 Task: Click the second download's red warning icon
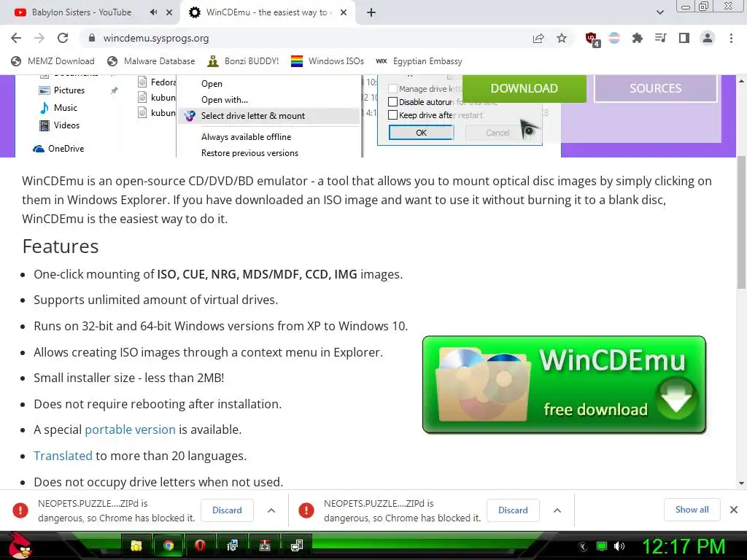pyautogui.click(x=306, y=510)
